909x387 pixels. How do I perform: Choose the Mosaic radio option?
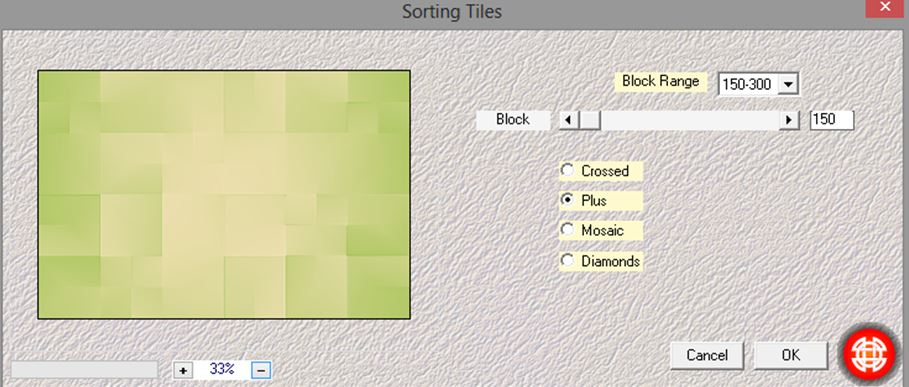tap(567, 230)
